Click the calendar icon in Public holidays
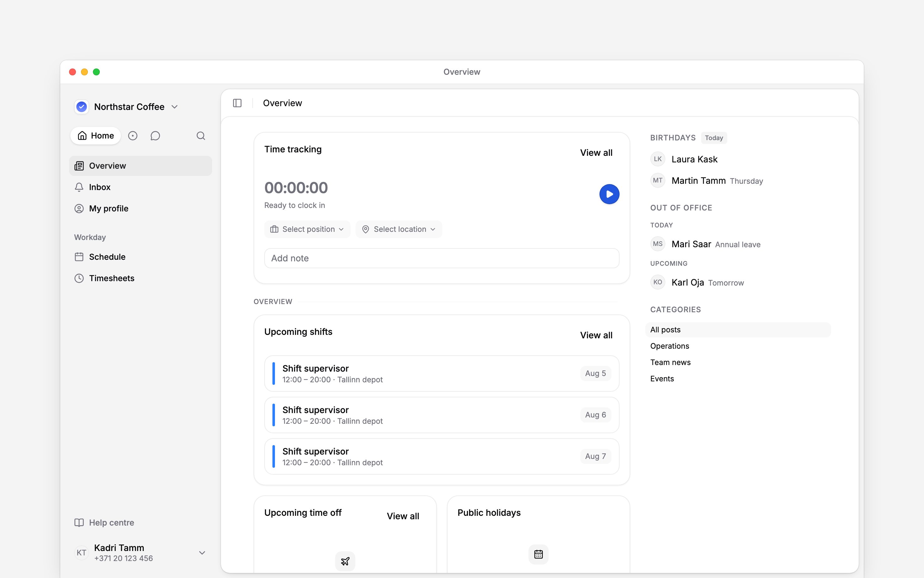Image resolution: width=924 pixels, height=578 pixels. (x=538, y=554)
